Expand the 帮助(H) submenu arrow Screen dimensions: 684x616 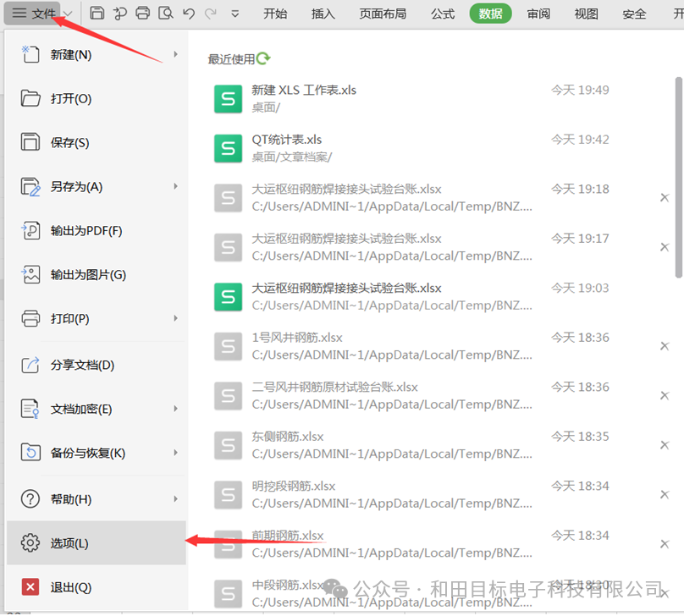pyautogui.click(x=176, y=499)
